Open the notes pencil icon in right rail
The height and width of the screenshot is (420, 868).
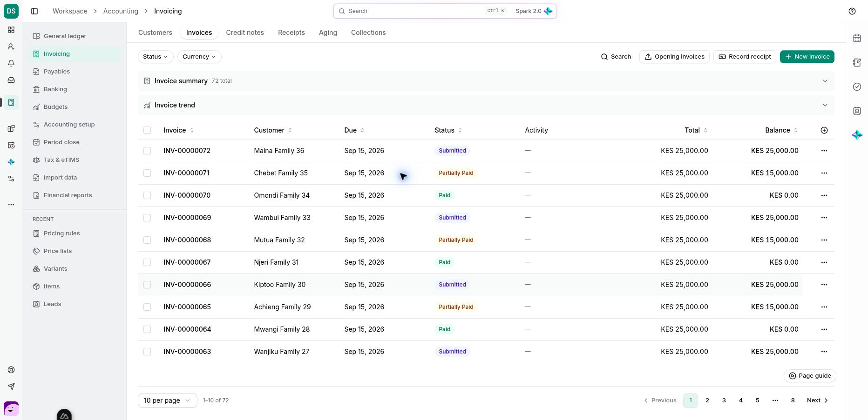pyautogui.click(x=857, y=63)
